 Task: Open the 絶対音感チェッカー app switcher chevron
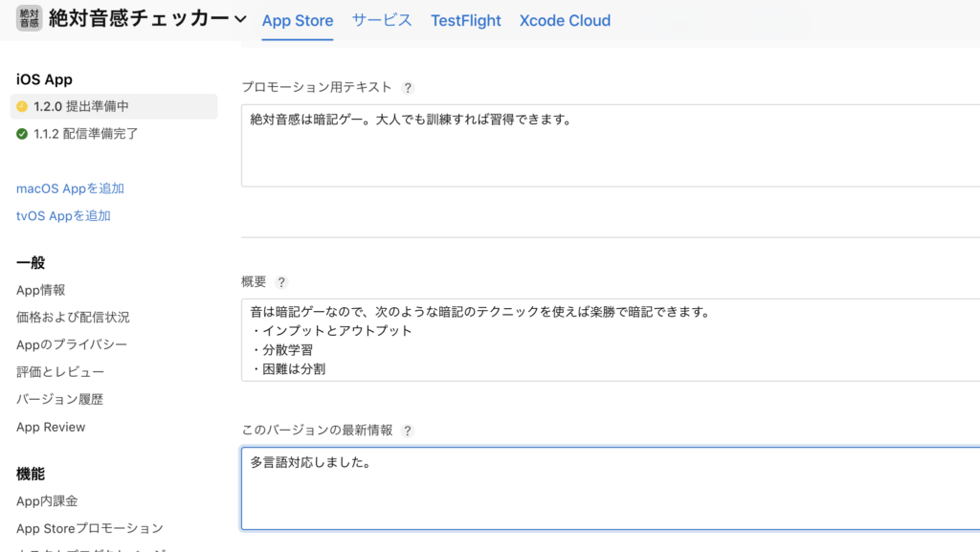pos(240,19)
